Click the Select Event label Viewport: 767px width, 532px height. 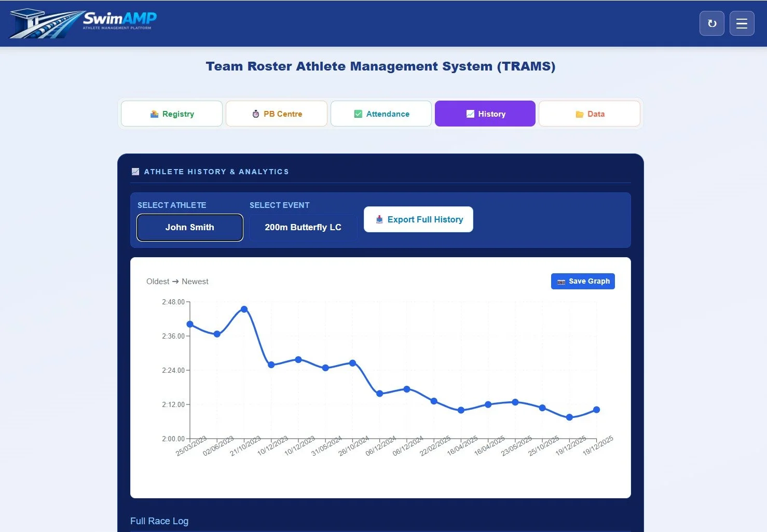[279, 205]
